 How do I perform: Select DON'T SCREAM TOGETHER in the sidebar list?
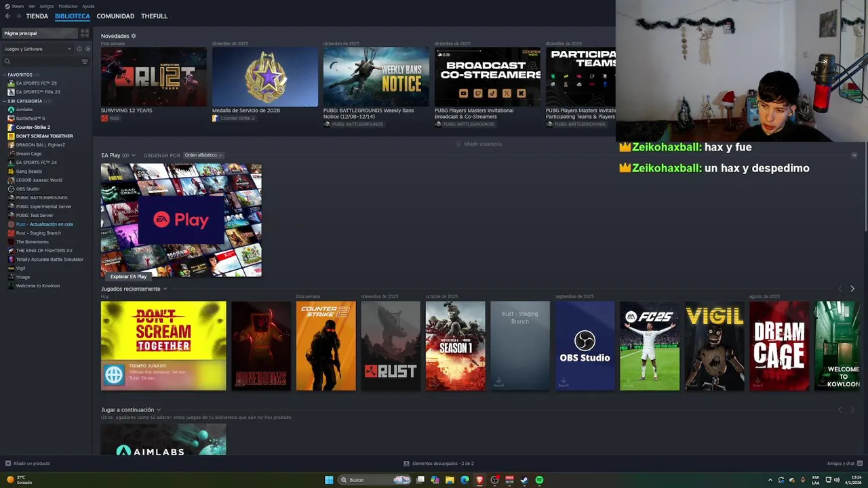(x=44, y=136)
